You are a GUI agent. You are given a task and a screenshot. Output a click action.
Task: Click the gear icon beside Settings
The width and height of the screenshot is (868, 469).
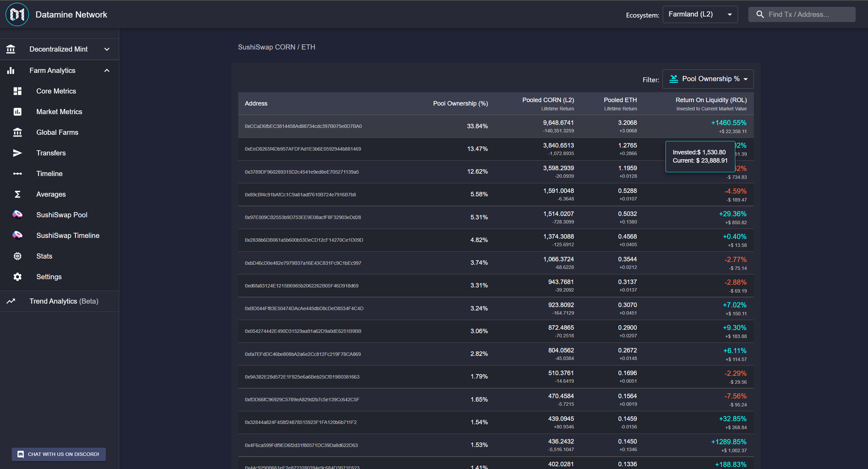coord(18,277)
